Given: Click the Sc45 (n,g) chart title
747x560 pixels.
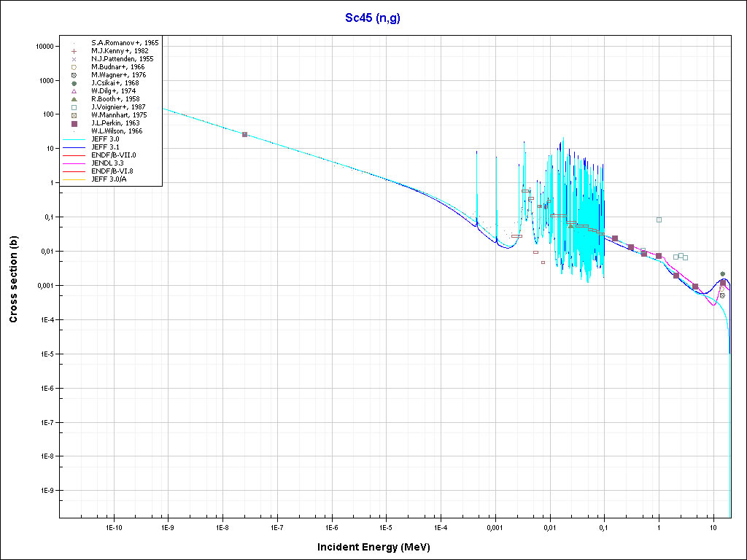Looking at the screenshot, I should point(373,17).
